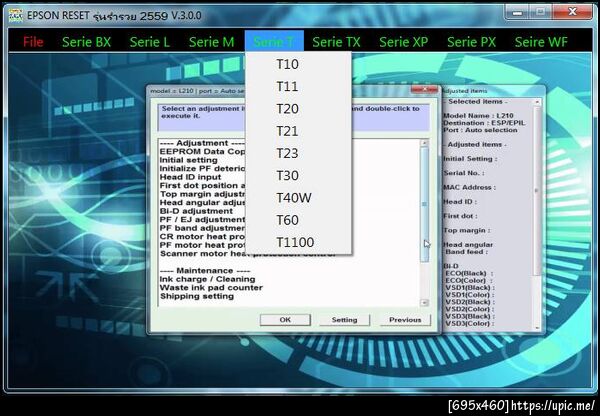Select Head ID input item
Screen dimensions: 600x416
190,177
